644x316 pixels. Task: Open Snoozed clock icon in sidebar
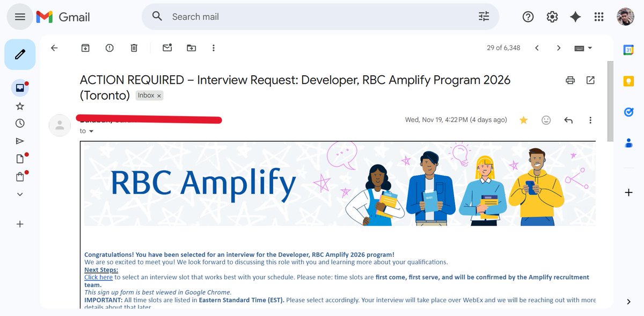pos(20,123)
